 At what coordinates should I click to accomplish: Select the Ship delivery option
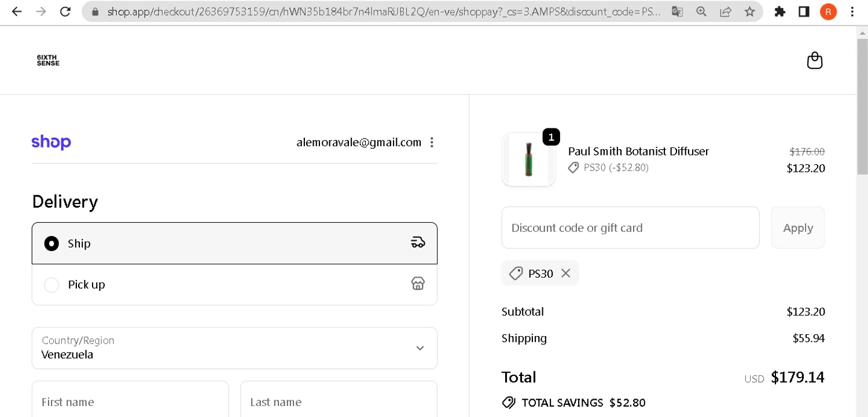(x=234, y=243)
